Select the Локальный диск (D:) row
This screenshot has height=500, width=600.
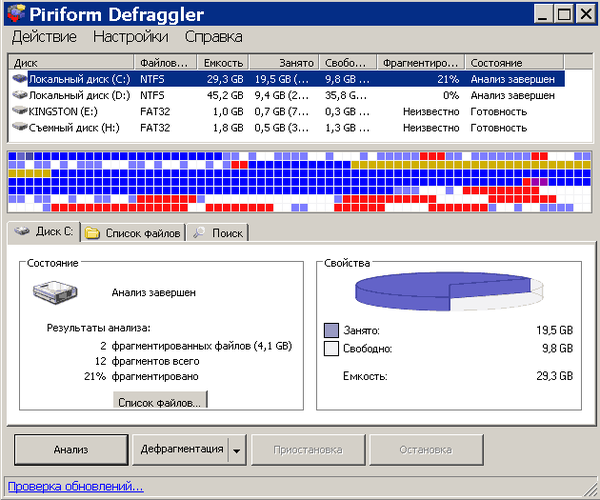point(287,95)
